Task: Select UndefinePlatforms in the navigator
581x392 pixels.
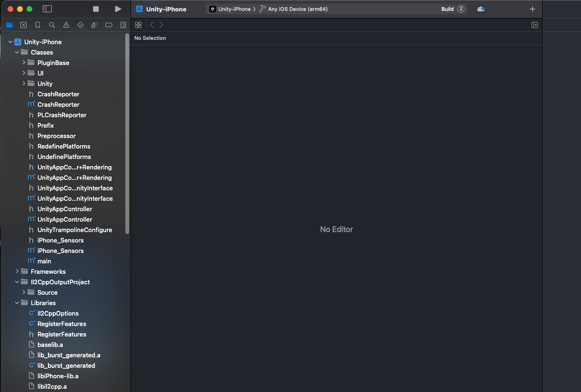Action: pos(64,157)
